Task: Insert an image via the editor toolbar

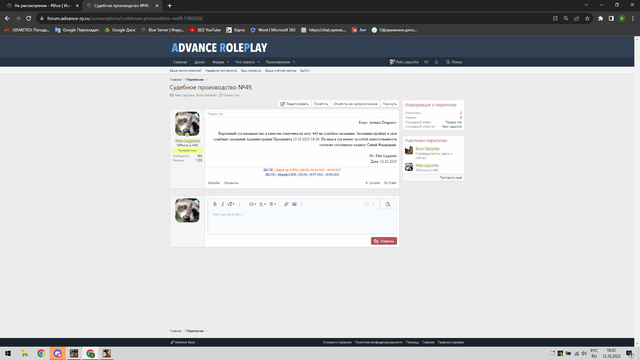Action: [x=294, y=204]
